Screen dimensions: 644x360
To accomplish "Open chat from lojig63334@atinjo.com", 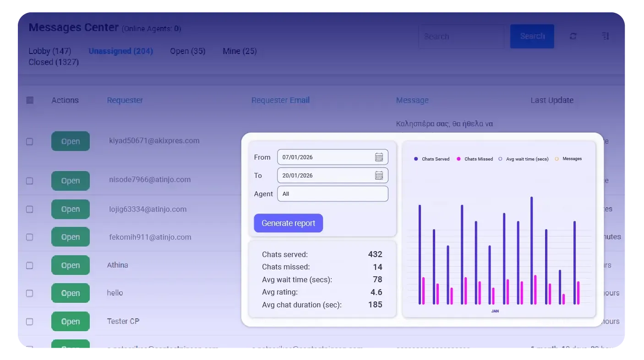I will (x=71, y=209).
